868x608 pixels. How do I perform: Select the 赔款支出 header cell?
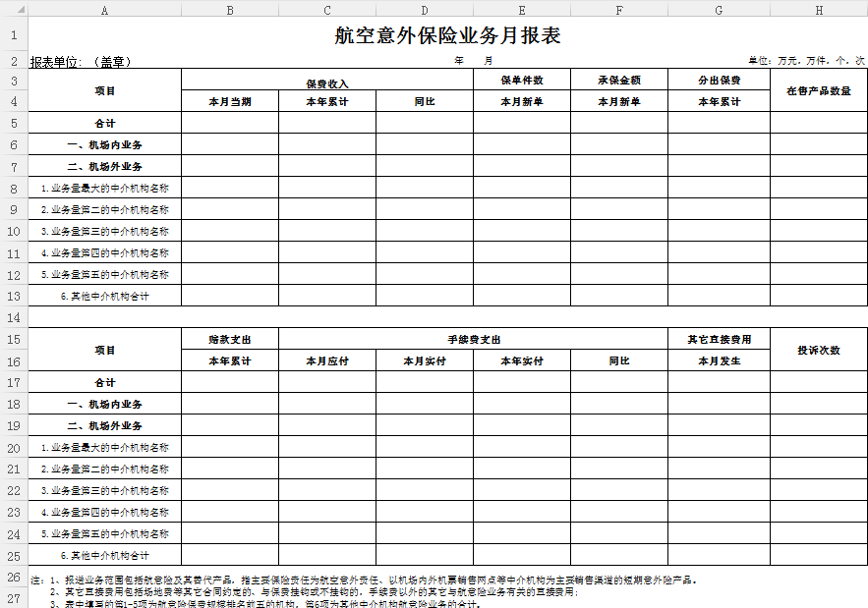click(x=229, y=340)
